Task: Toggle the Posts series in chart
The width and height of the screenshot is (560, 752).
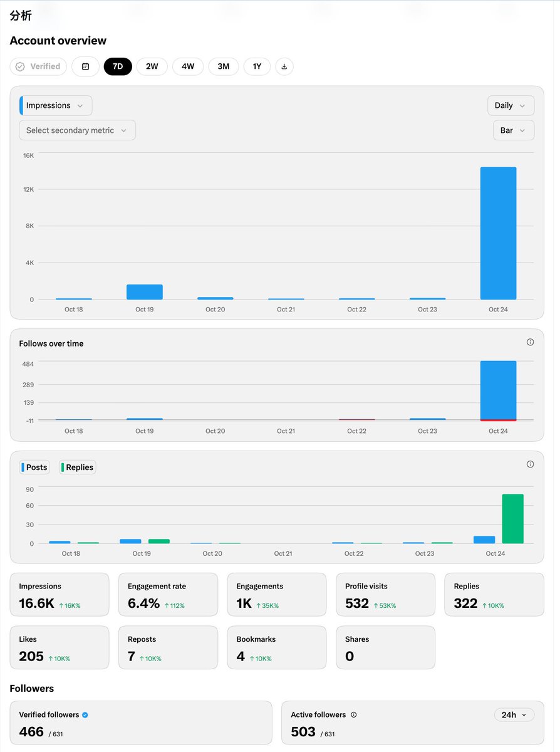Action: click(x=34, y=467)
